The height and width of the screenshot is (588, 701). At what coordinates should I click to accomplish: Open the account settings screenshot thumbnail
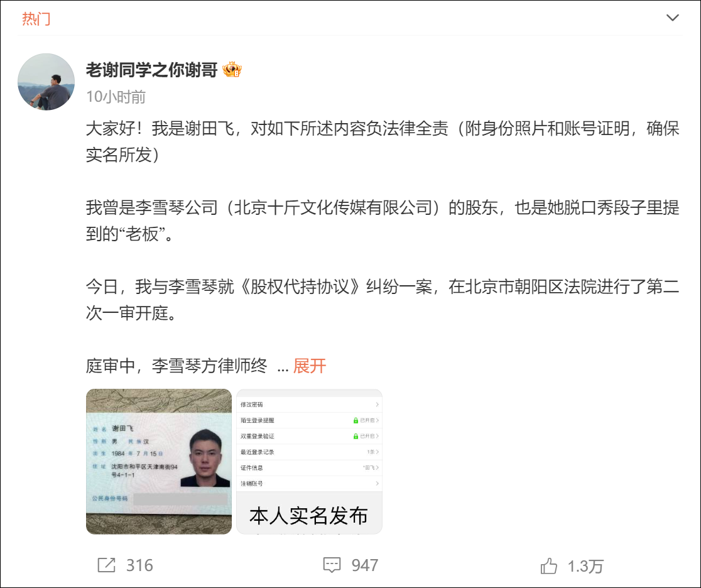[x=309, y=462]
